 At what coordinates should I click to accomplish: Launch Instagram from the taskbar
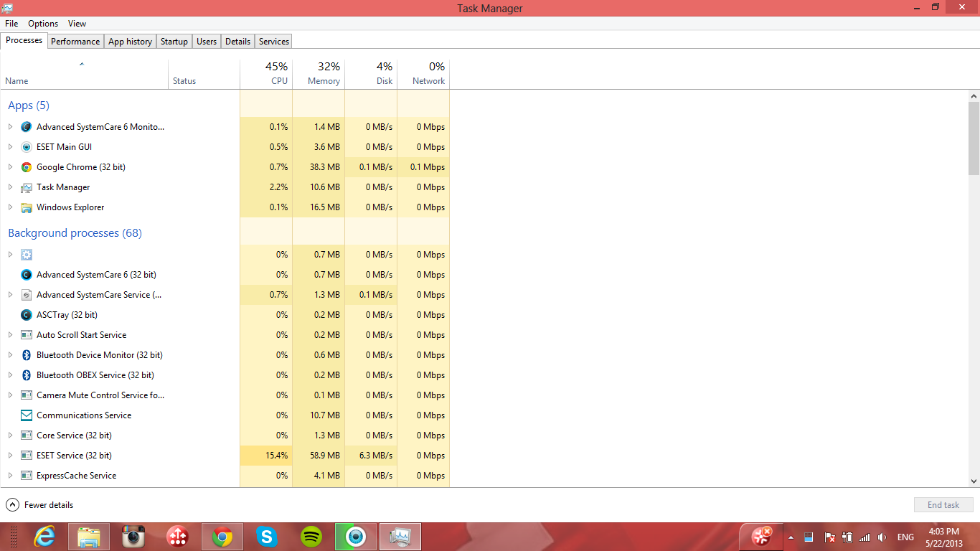(133, 537)
